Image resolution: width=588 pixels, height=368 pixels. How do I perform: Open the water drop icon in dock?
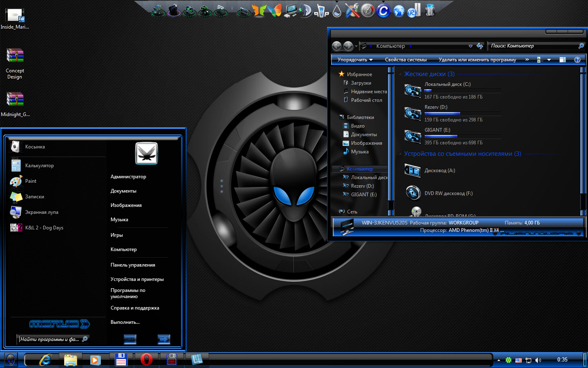tap(337, 11)
